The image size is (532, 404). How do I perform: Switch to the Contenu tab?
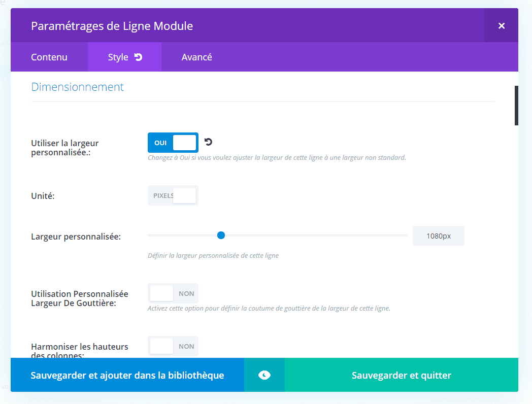click(49, 57)
